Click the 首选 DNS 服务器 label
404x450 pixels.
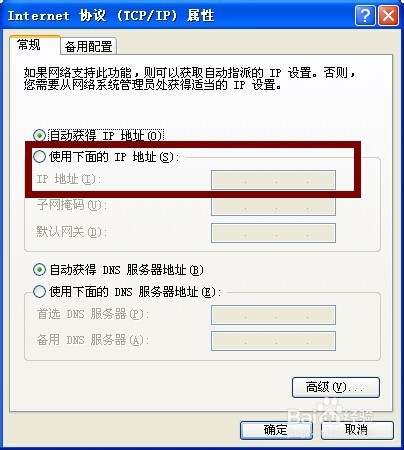pyautogui.click(x=93, y=314)
